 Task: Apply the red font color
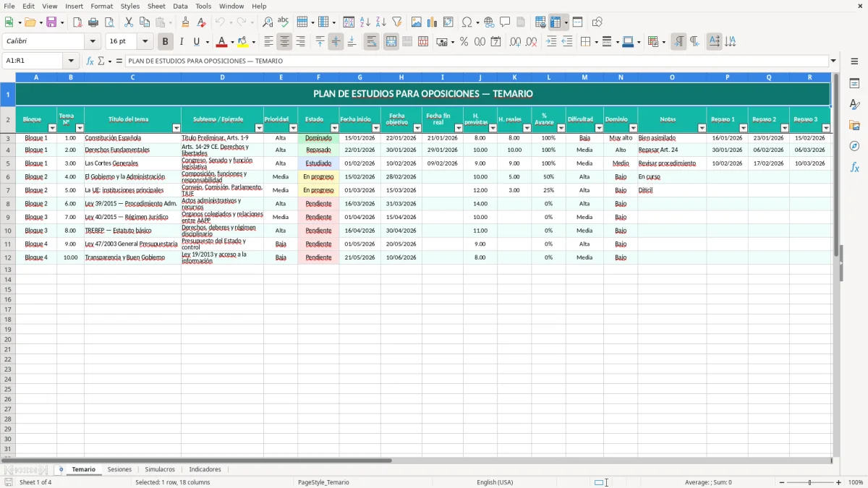[x=223, y=42]
